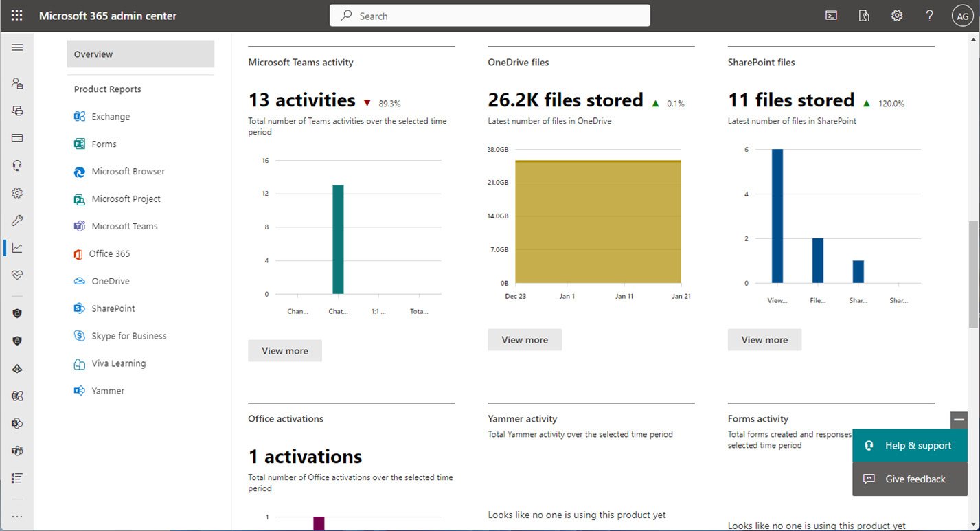
Task: View more OneDrive files details
Action: click(x=525, y=340)
